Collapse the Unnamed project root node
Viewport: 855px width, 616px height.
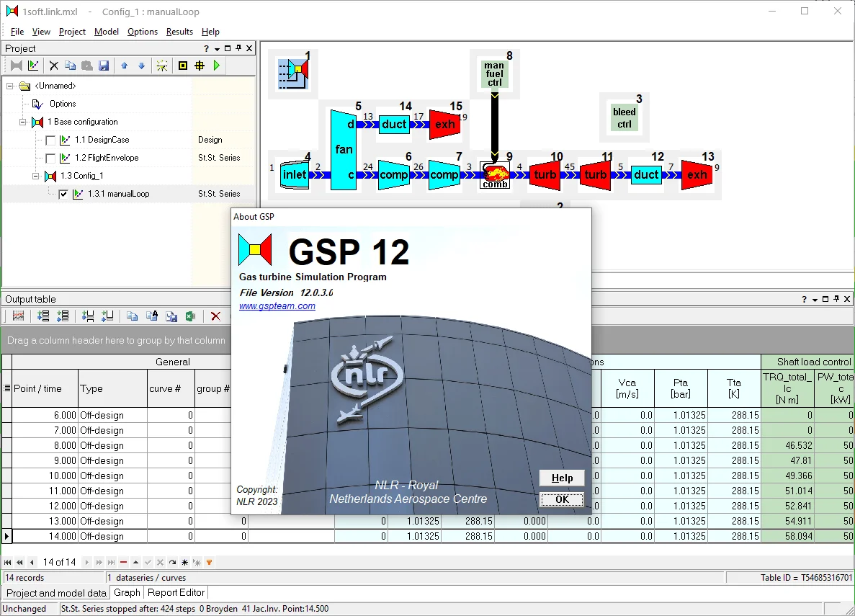(x=10, y=86)
